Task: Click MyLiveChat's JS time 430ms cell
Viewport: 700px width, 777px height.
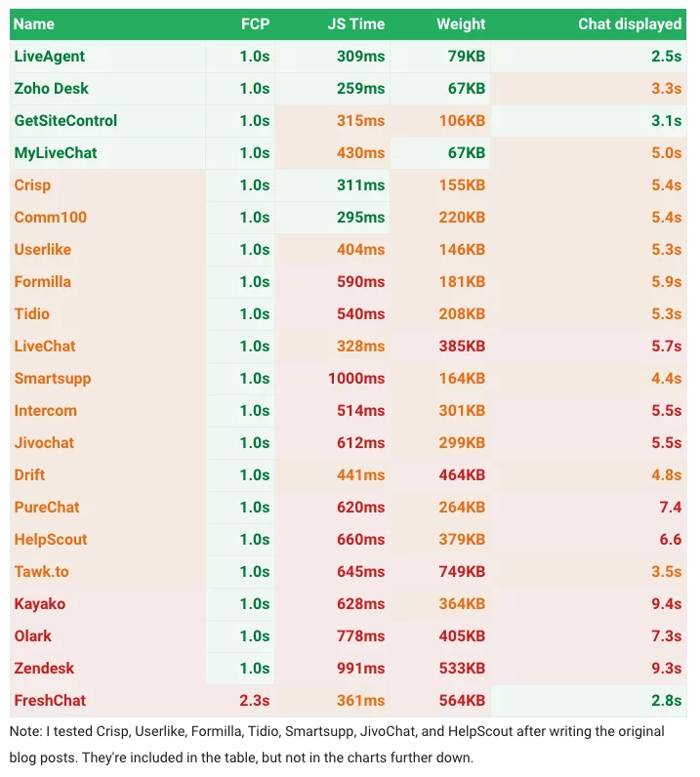Action: [360, 153]
